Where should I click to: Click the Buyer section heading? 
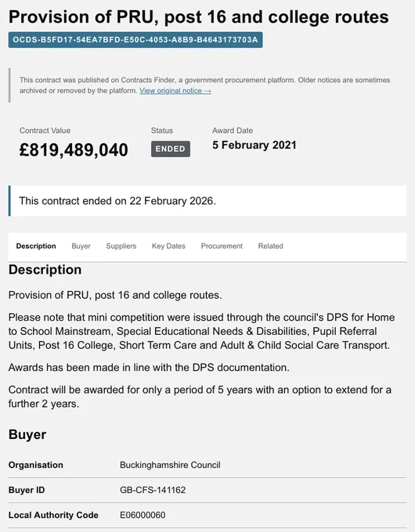click(27, 435)
